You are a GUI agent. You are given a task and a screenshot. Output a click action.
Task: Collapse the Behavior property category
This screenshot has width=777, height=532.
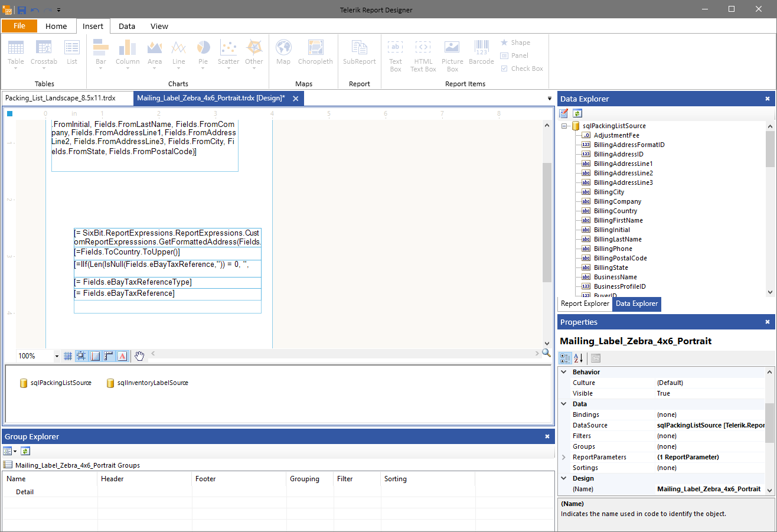point(564,372)
